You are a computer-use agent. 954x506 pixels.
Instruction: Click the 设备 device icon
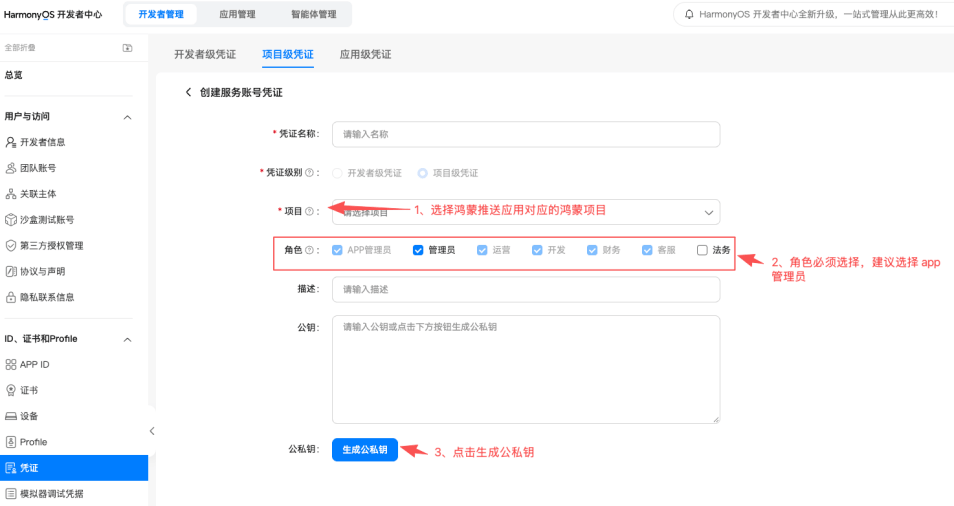click(10, 416)
